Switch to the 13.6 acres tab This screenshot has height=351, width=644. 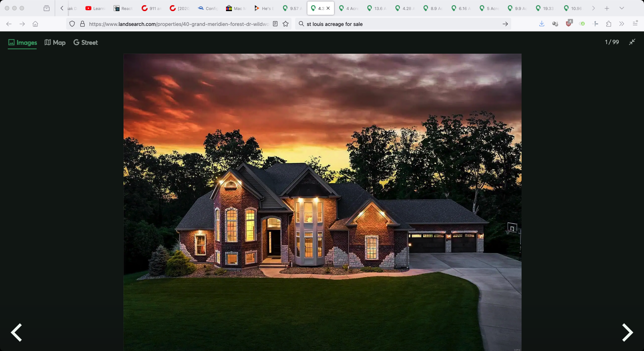(x=377, y=8)
